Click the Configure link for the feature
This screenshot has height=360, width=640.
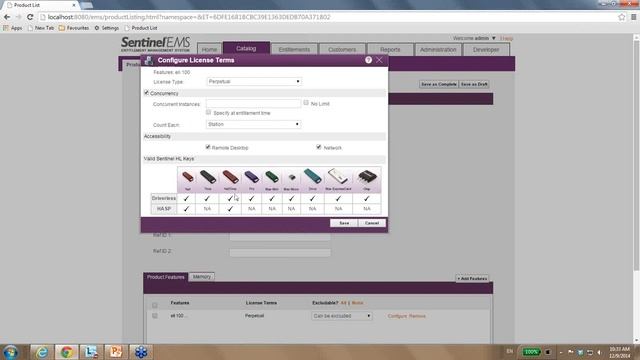(x=397, y=316)
